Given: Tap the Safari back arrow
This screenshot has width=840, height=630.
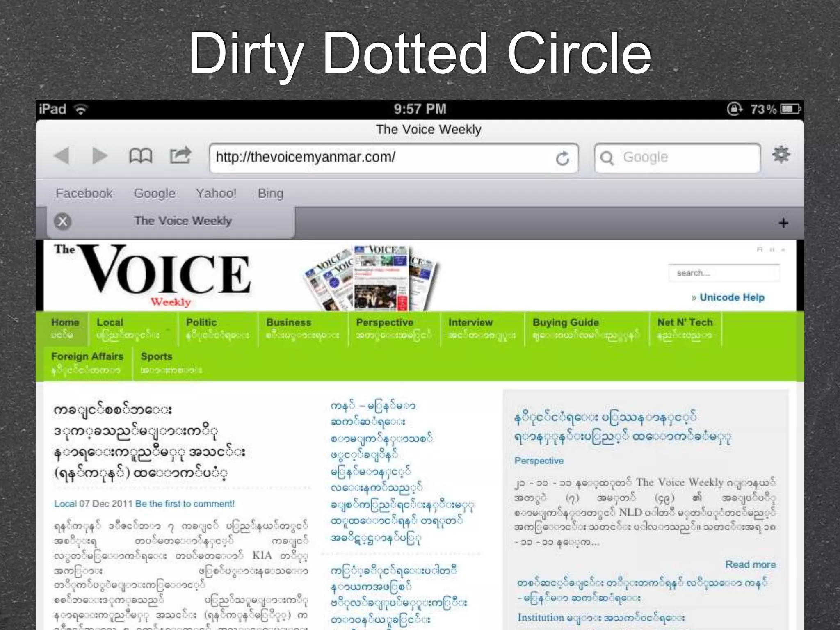Looking at the screenshot, I should point(62,156).
